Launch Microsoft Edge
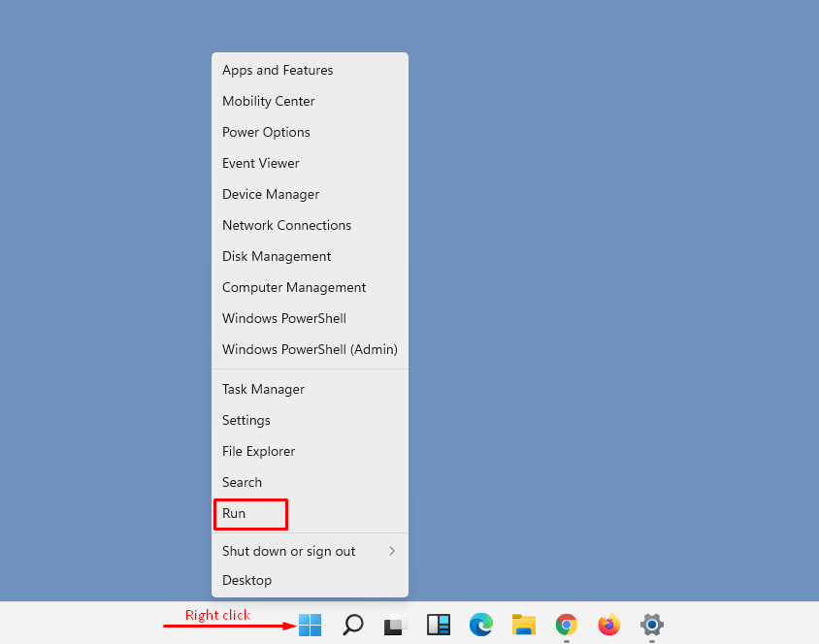The width and height of the screenshot is (819, 644). (480, 626)
